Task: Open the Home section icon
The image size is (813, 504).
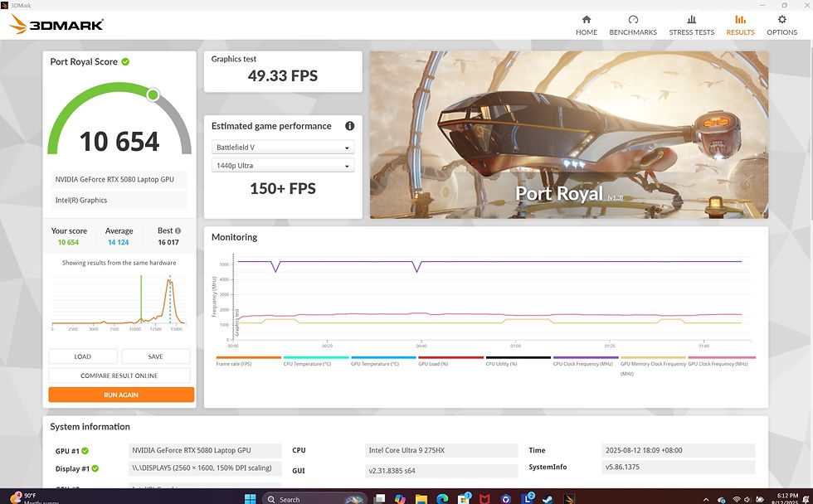Action: point(587,20)
